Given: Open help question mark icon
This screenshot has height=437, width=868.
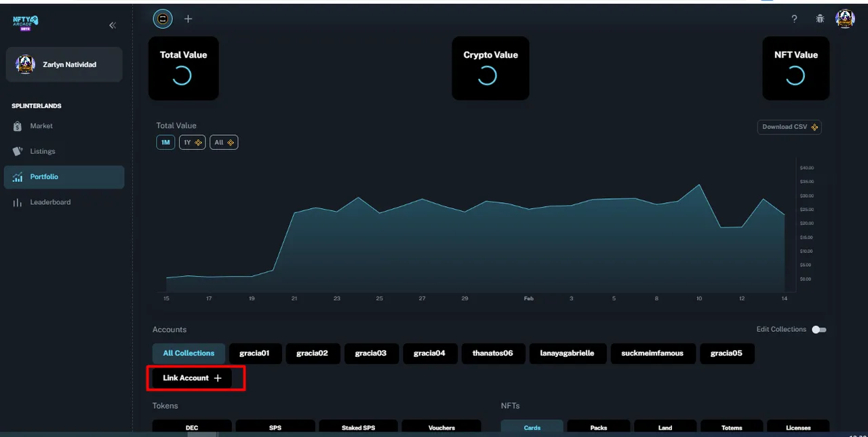Looking at the screenshot, I should tap(794, 19).
